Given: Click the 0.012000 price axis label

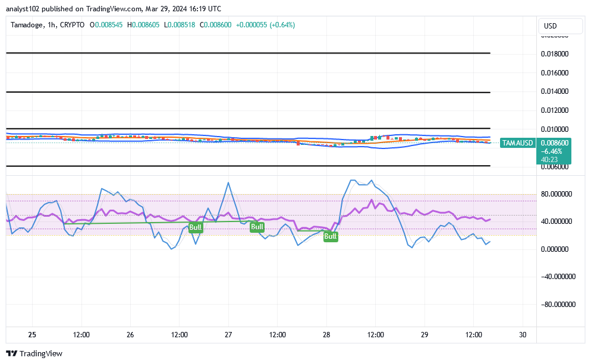Looking at the screenshot, I should click(555, 110).
